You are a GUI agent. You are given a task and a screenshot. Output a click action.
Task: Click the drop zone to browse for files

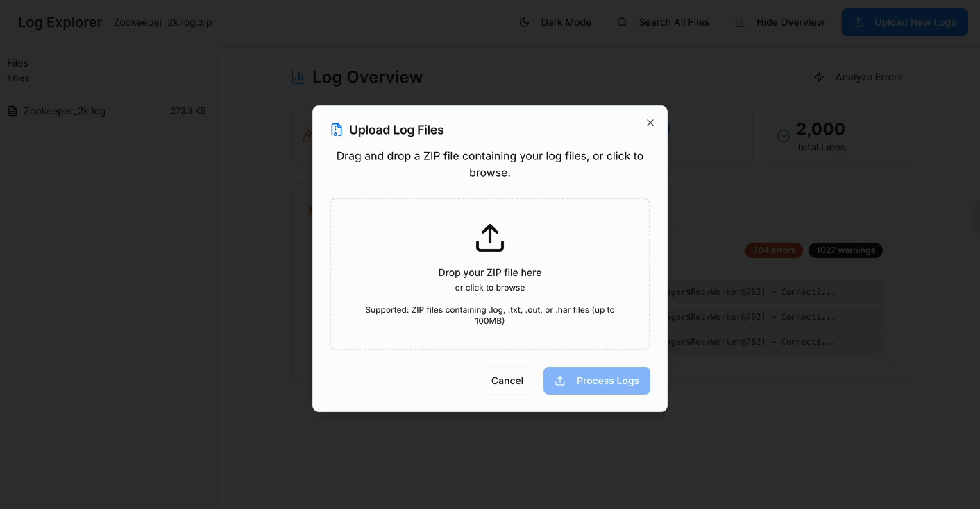[489, 274]
